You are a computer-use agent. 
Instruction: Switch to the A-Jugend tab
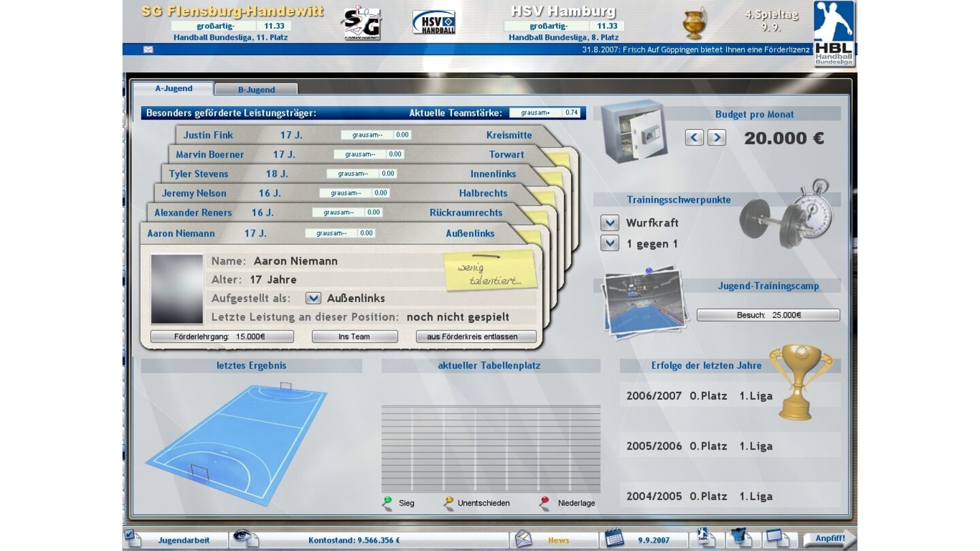coord(174,88)
